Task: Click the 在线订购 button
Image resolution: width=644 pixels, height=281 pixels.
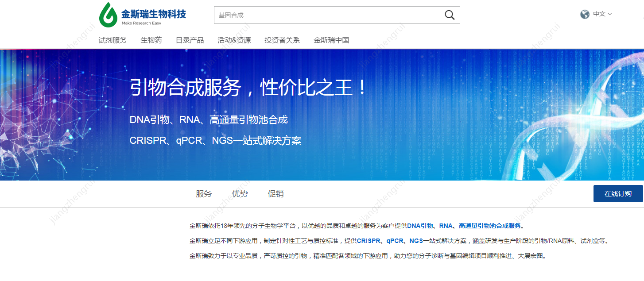Action: 618,194
